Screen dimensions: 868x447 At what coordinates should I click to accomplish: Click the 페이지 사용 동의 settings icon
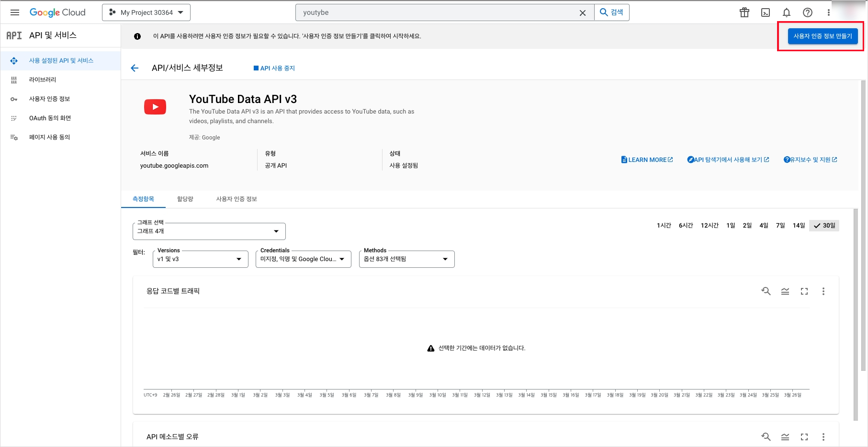(x=14, y=138)
